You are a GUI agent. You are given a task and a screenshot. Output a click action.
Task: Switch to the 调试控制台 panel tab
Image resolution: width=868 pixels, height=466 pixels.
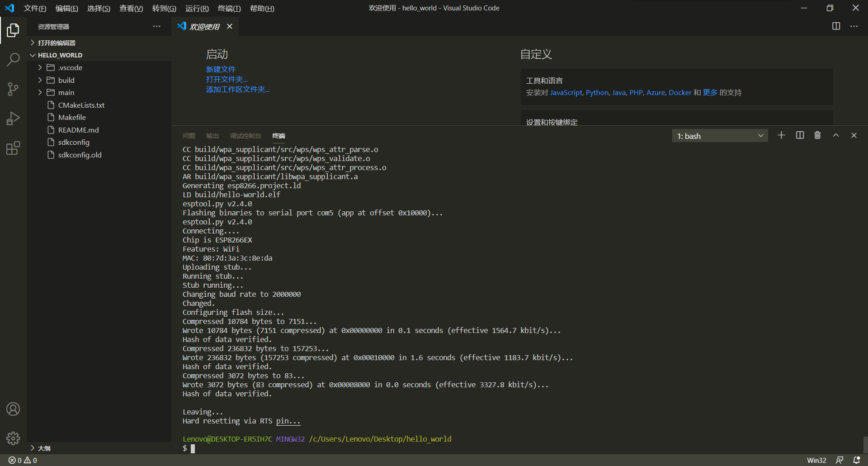click(245, 136)
